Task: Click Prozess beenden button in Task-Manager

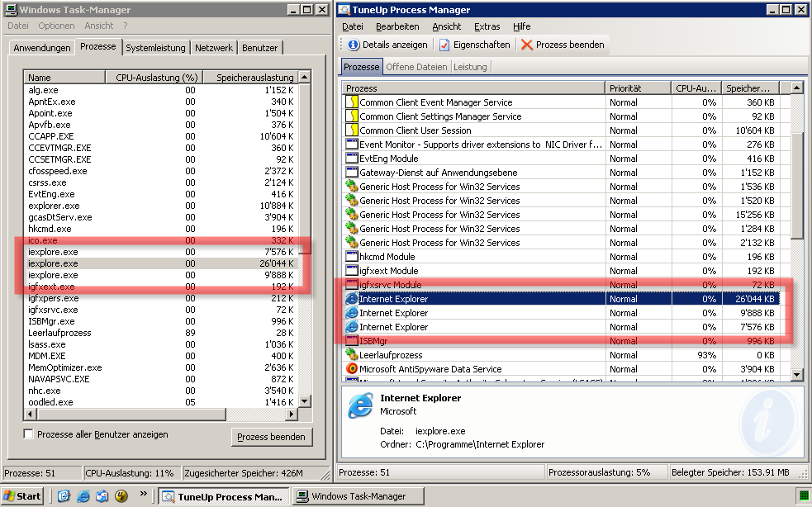Action: [272, 437]
